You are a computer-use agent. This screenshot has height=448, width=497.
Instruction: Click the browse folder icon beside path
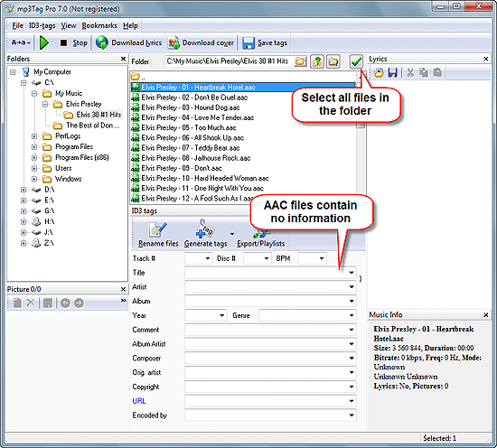[x=300, y=61]
